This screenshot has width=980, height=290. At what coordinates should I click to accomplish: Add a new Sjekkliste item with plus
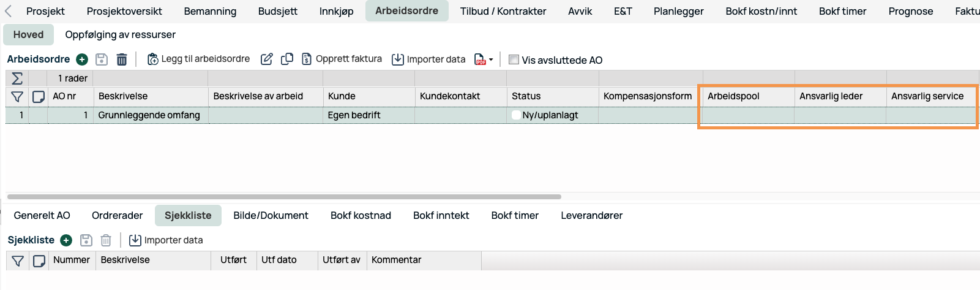coord(66,240)
